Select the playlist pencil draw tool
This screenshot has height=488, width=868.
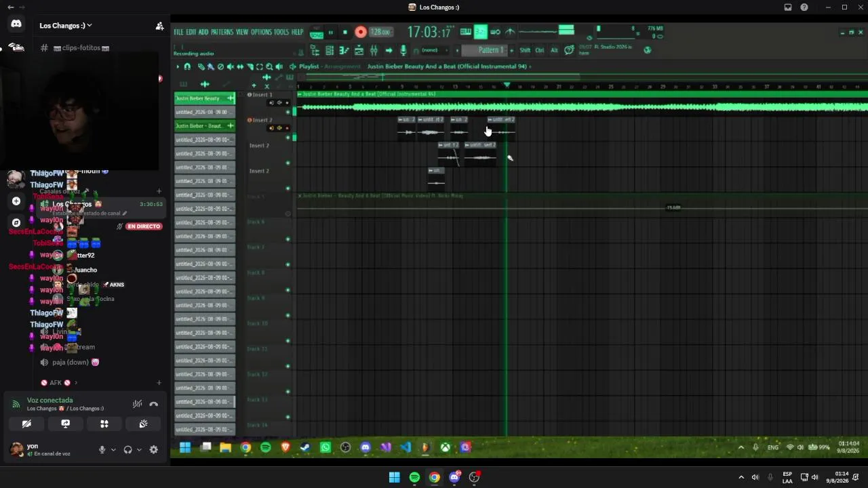(201, 66)
